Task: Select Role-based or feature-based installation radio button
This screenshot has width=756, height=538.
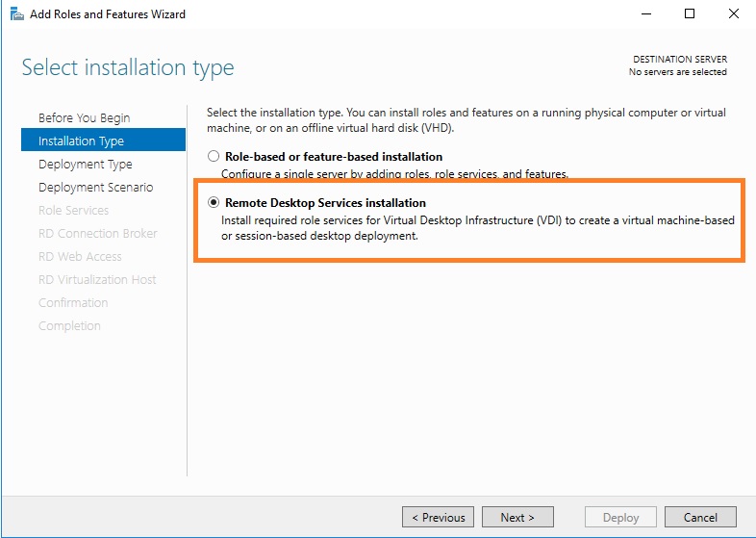Action: point(214,156)
